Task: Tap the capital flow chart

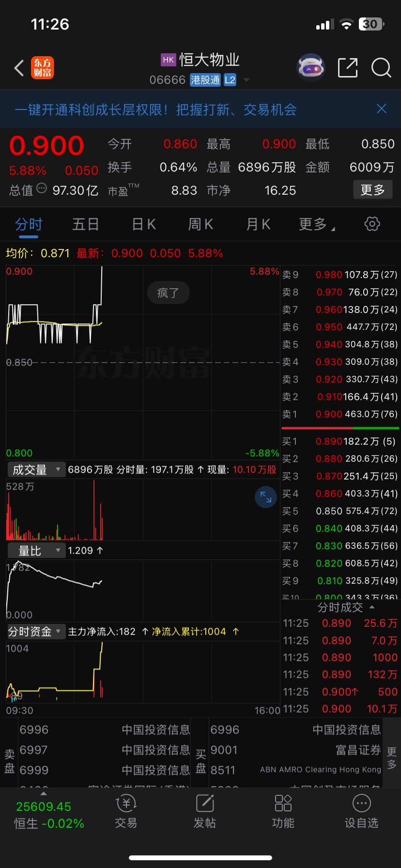Action: (143, 672)
